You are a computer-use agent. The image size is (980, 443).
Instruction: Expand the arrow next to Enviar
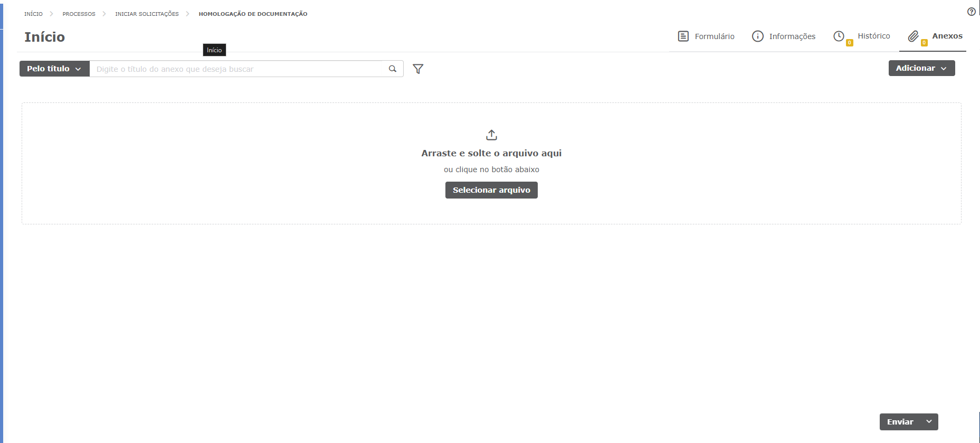pos(929,421)
